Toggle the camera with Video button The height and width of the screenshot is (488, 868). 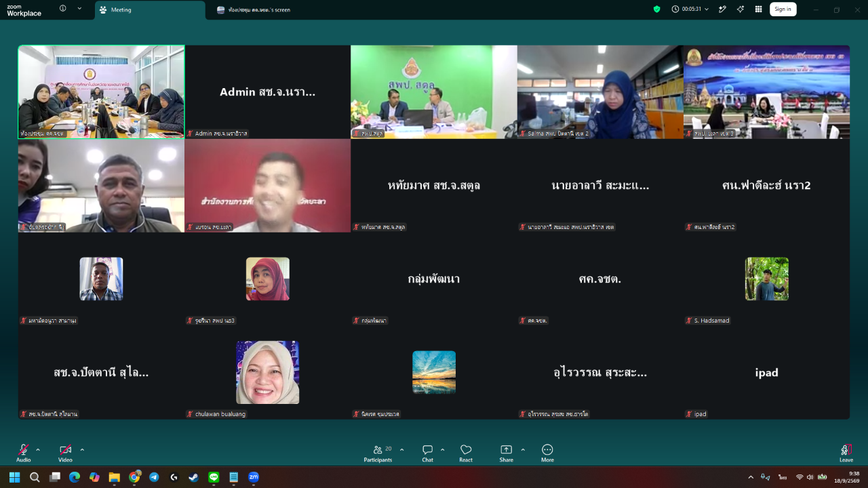click(x=65, y=453)
